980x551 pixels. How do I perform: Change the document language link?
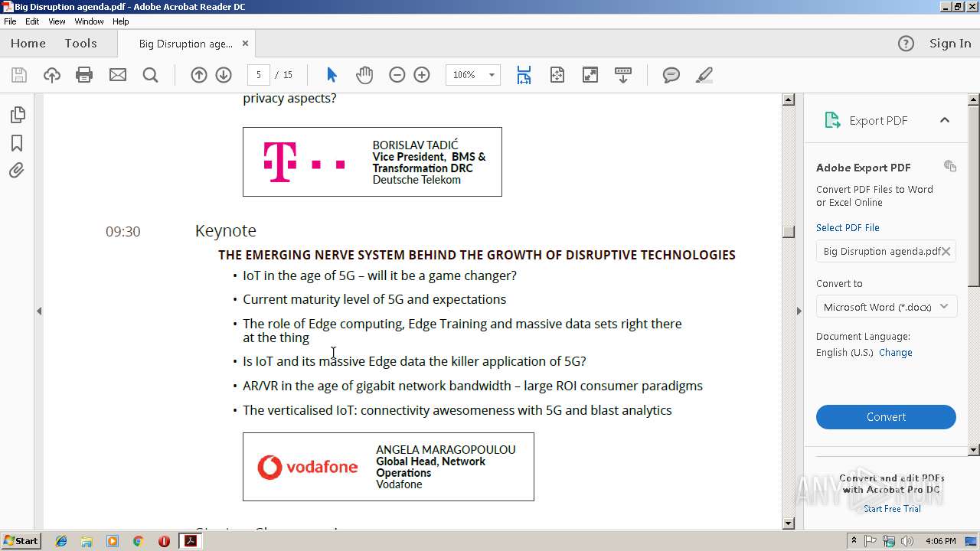[896, 353]
